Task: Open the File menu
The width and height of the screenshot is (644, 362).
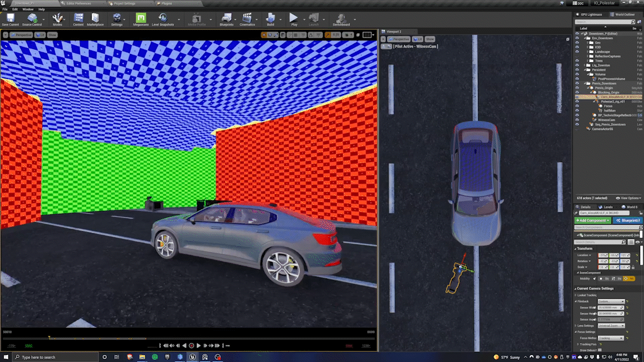Action: 5,9
